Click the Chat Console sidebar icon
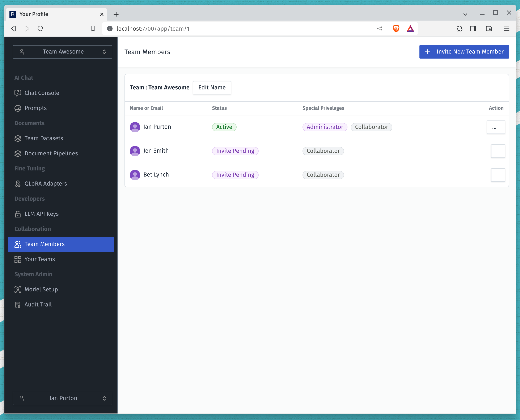Screen dimensions: 520x420 tap(18, 93)
